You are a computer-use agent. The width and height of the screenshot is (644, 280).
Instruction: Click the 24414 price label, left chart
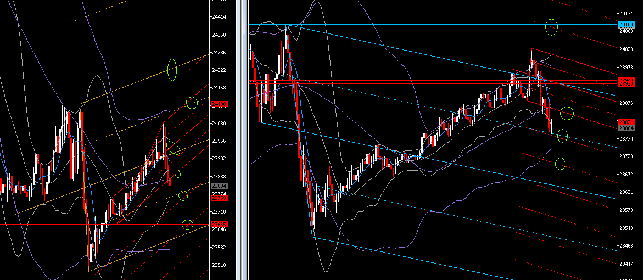(x=219, y=17)
